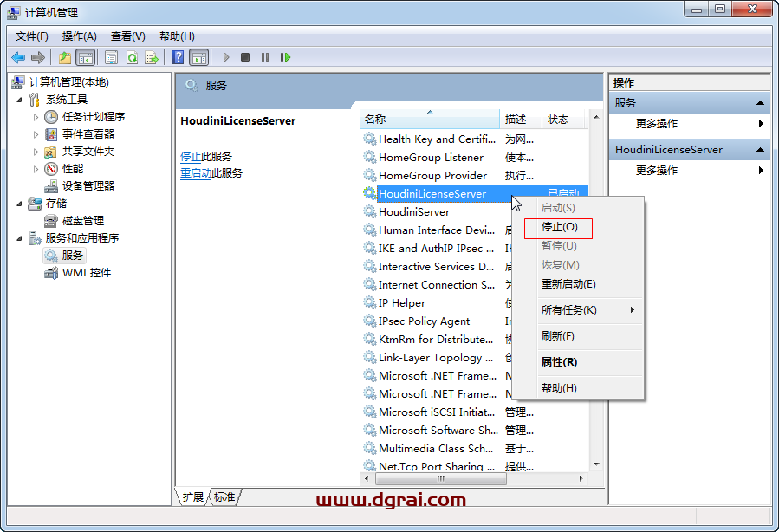Sort by the 状态 column header
Image resolution: width=779 pixels, height=532 pixels.
coord(564,120)
